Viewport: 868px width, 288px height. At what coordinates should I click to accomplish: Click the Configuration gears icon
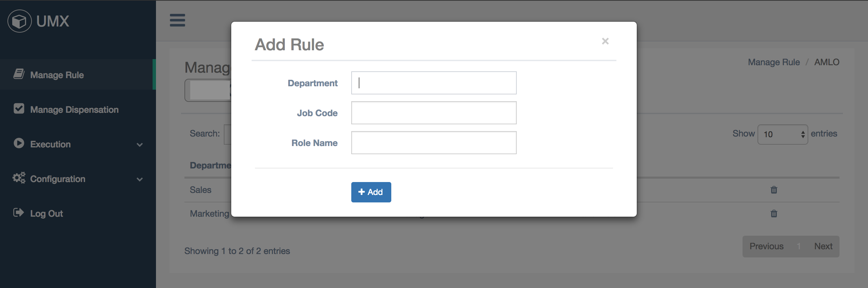(x=19, y=178)
